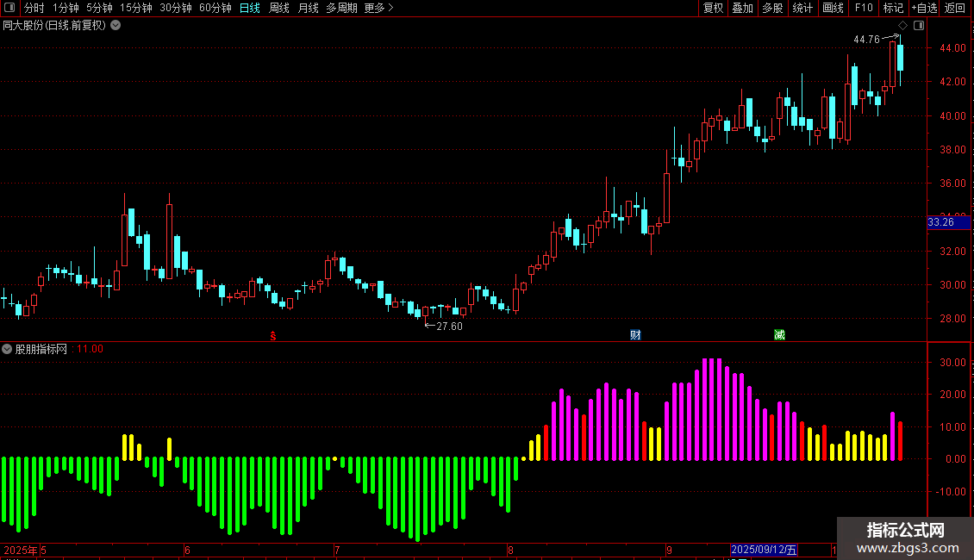Viewport: 974px width, 560px height.
Task: Open the 复权 adjustment menu
Action: 713,8
